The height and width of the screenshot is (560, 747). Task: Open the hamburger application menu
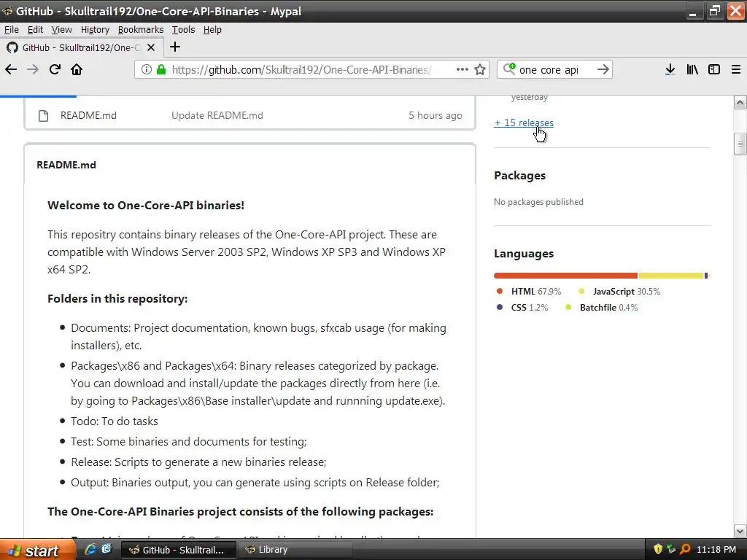(x=736, y=69)
